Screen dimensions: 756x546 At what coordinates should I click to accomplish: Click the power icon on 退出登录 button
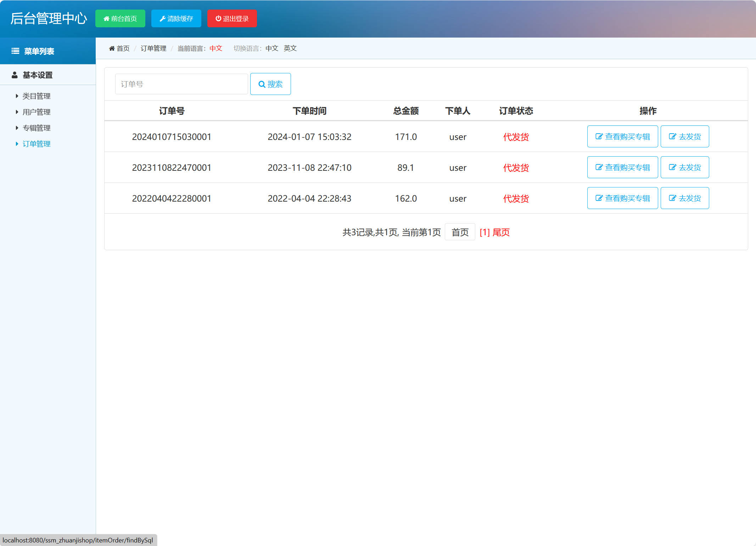point(218,18)
